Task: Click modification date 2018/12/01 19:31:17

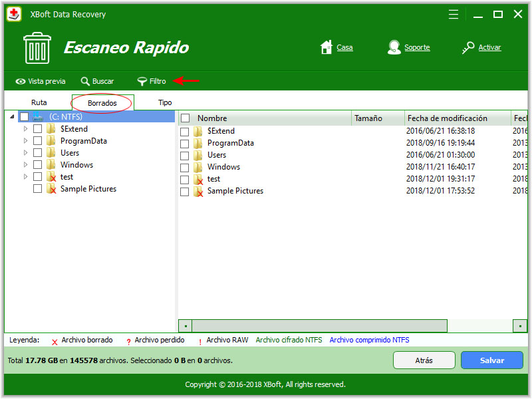Action: point(440,179)
